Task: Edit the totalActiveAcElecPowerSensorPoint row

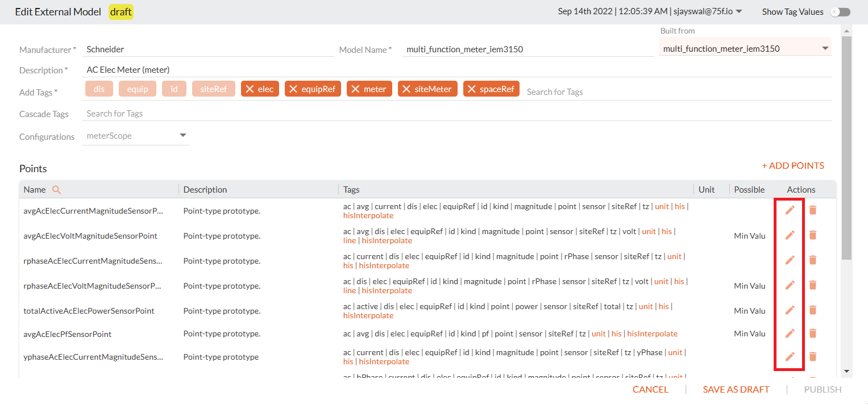Action: pyautogui.click(x=790, y=310)
